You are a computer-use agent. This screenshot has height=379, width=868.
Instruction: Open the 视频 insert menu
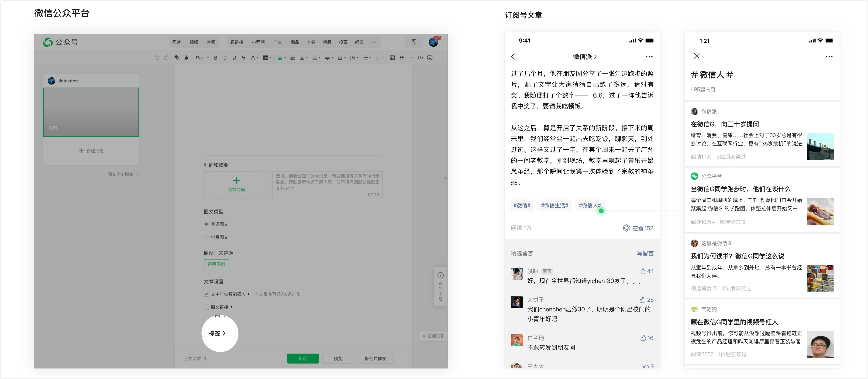tap(194, 42)
